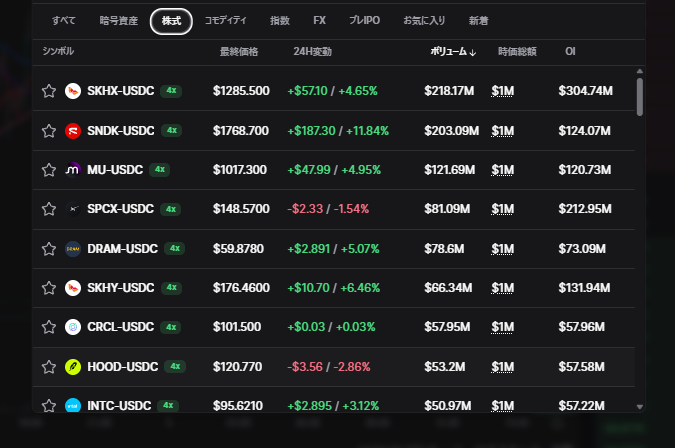Image resolution: width=675 pixels, height=448 pixels.
Task: Add SKHY-USDC to favorites via star
Action: click(x=49, y=288)
